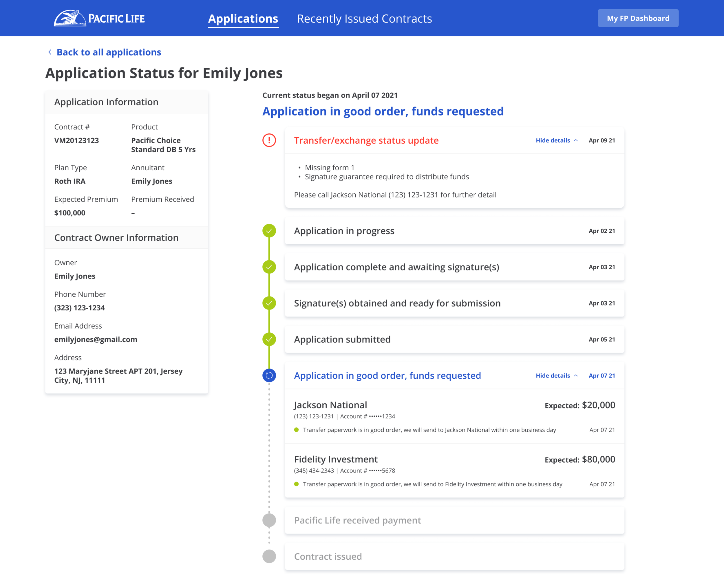Collapse details for funds requested step
Screen dimensions: 724x588
[x=556, y=375]
